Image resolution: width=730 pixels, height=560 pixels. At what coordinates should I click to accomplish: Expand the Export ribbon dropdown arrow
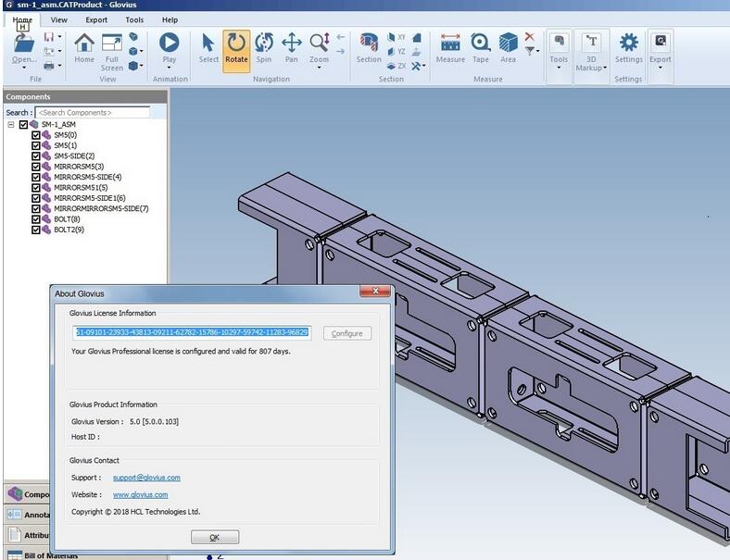(x=661, y=68)
